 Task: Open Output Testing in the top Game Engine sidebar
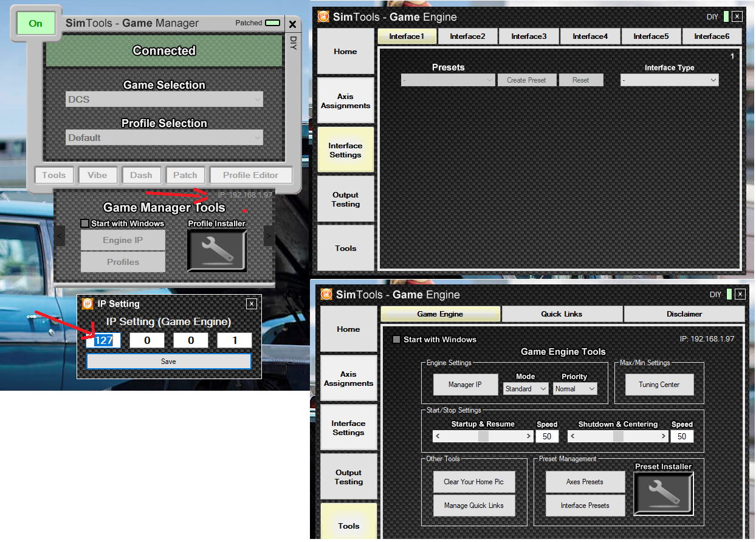[x=345, y=199]
